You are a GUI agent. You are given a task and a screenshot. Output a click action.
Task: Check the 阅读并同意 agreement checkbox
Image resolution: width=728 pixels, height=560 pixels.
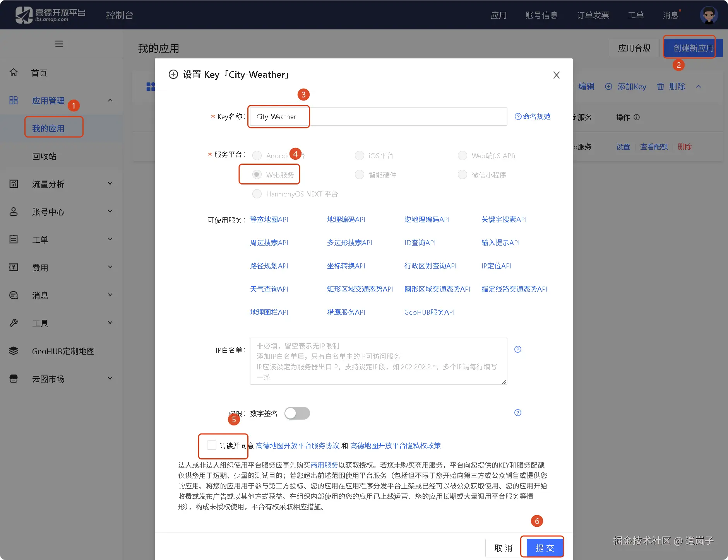point(212,445)
